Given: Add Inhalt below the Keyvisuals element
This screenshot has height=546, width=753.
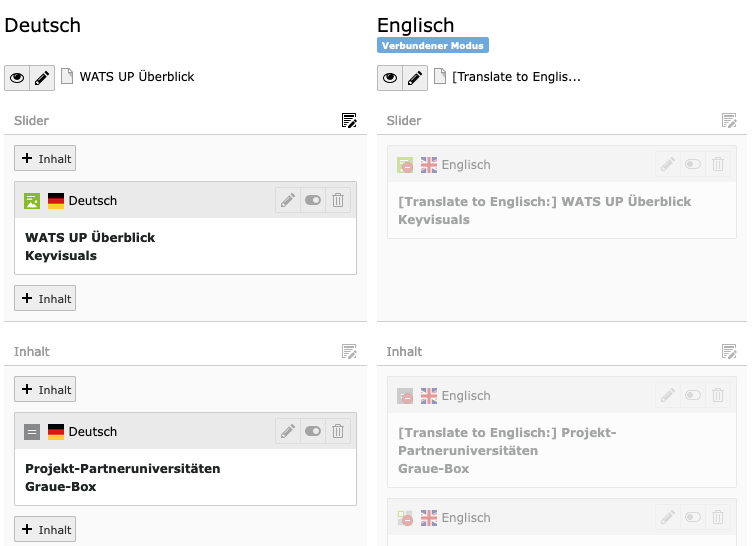Looking at the screenshot, I should [x=45, y=298].
